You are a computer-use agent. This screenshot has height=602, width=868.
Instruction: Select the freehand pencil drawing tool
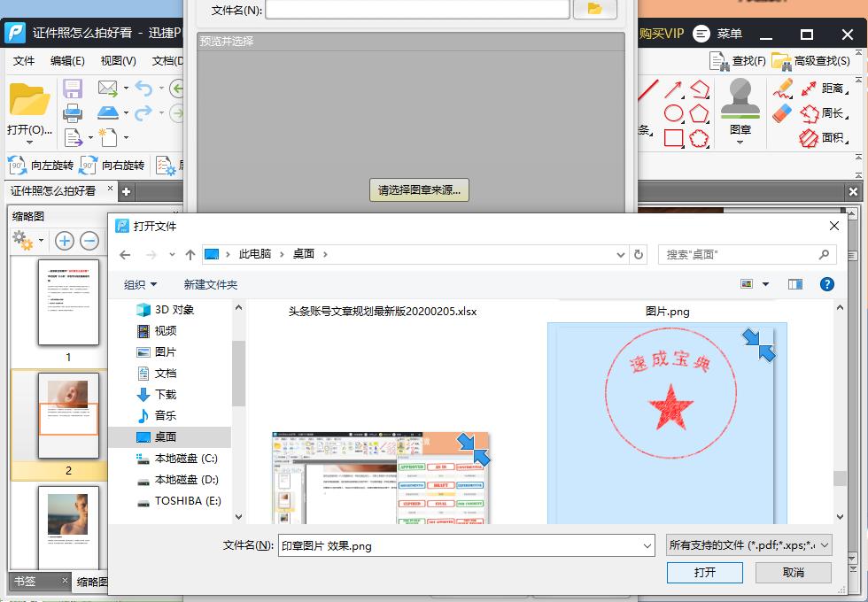(x=783, y=89)
